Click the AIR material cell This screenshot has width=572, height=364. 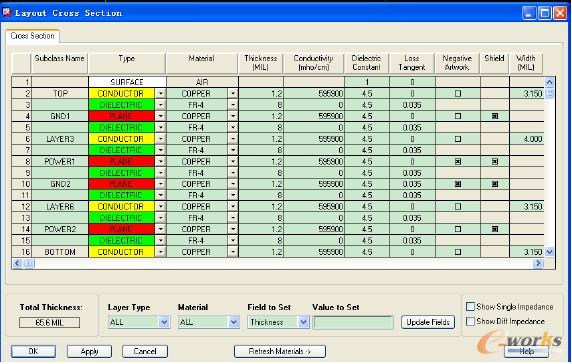pos(202,82)
